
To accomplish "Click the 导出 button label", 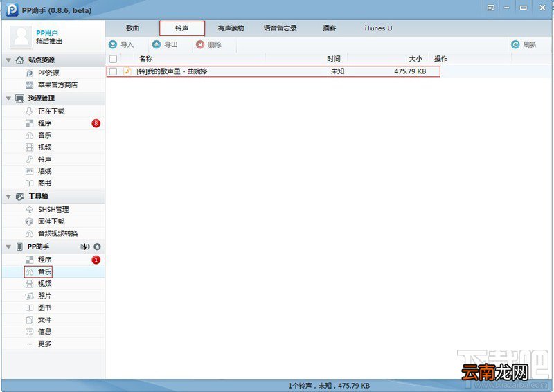I will (171, 44).
